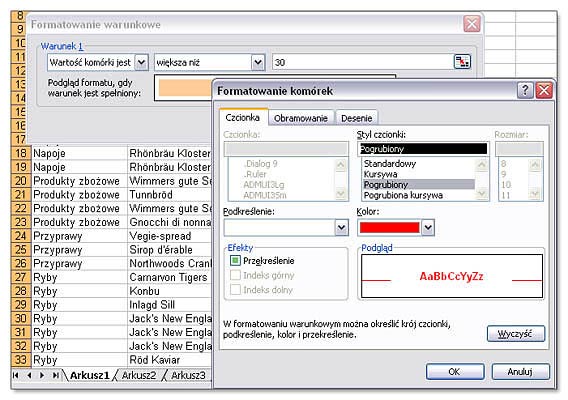568x400 pixels.
Task: Toggle the disabled Indeks dolny checkbox
Action: coord(235,289)
